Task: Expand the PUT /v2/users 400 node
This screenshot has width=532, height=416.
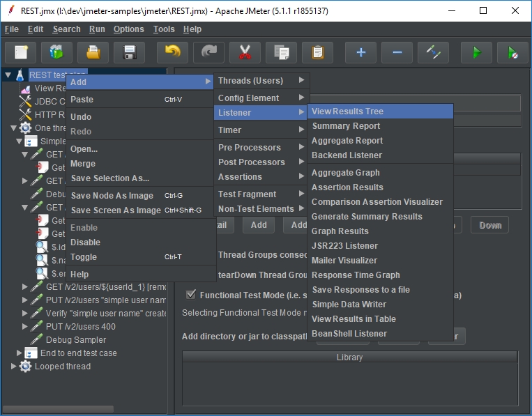Action: click(x=24, y=327)
